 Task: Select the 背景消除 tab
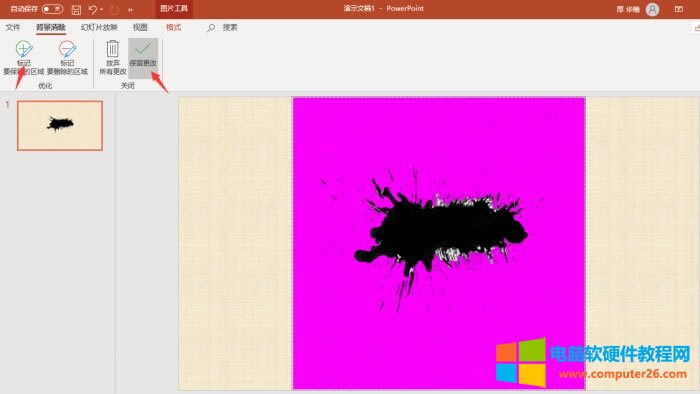coord(51,27)
